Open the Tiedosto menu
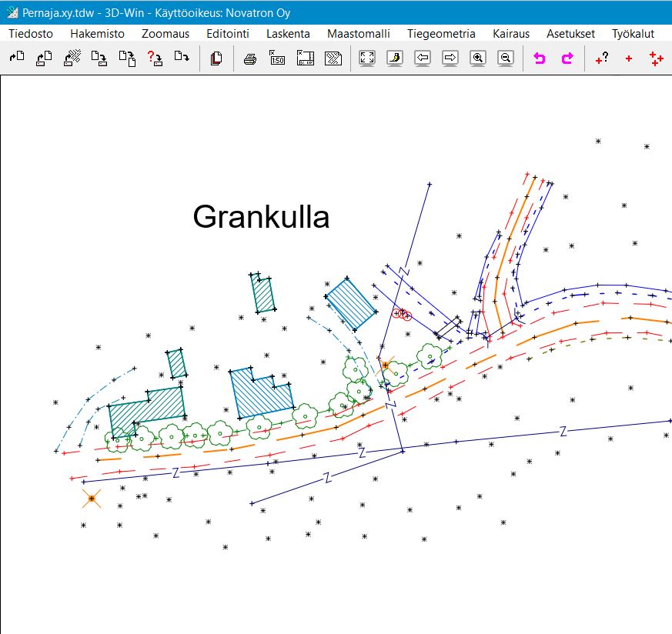 tap(31, 34)
